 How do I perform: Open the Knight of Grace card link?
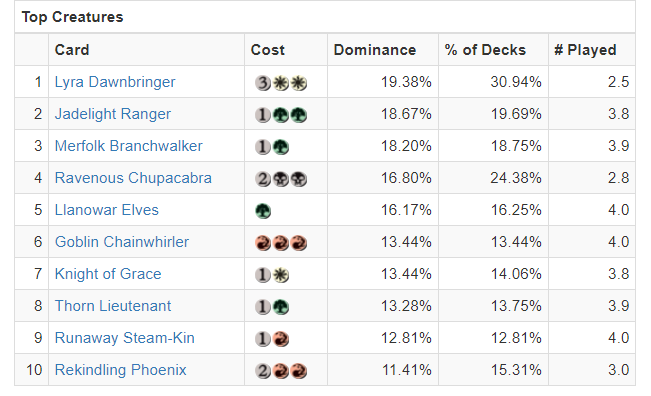[x=108, y=274]
